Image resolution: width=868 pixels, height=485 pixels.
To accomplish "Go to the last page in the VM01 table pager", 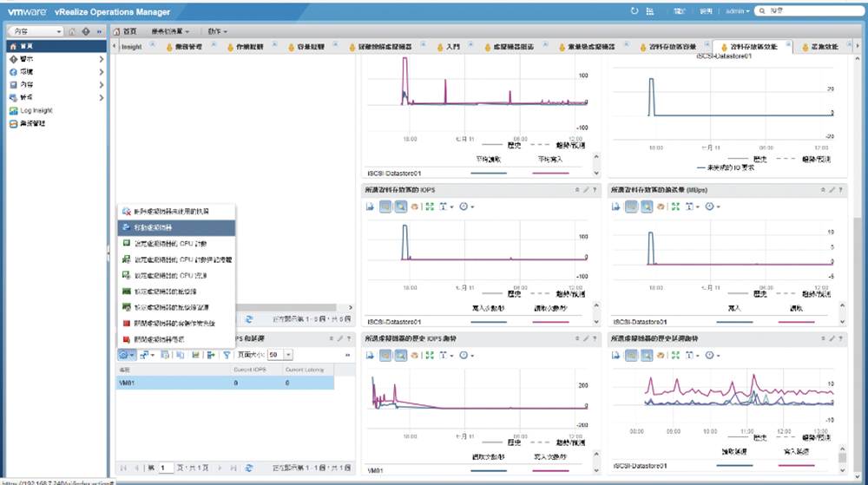I will pyautogui.click(x=233, y=468).
